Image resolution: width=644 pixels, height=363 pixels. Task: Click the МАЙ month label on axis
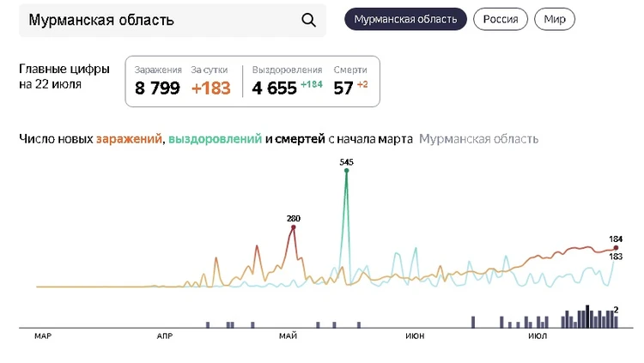(x=288, y=336)
